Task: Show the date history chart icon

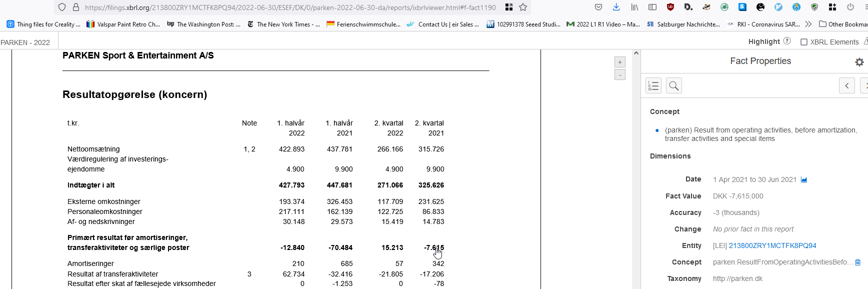Action: [804, 179]
